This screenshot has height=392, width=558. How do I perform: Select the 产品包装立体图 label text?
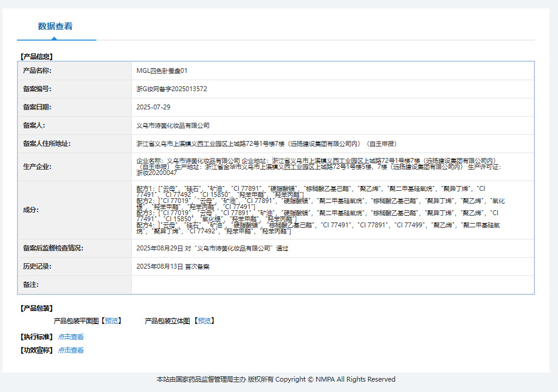(x=167, y=321)
